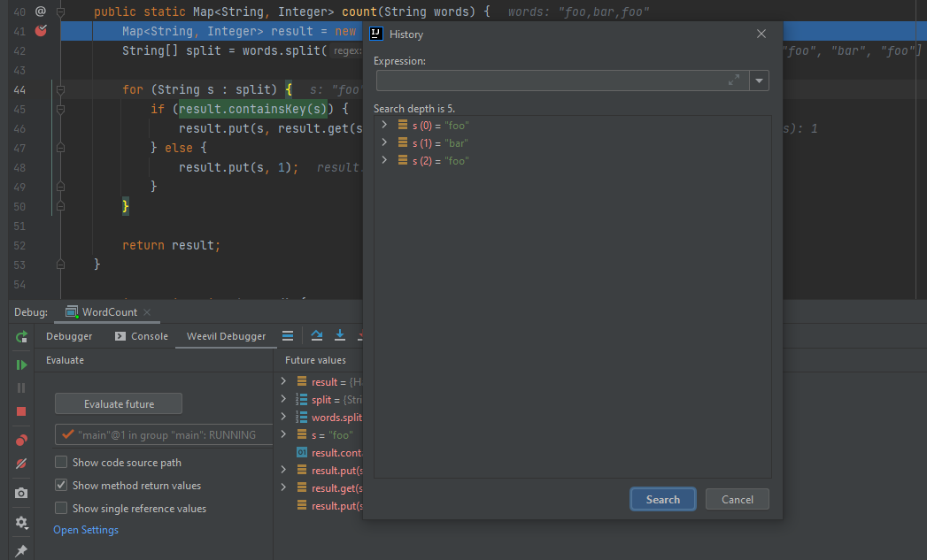The image size is (927, 560).
Task: Stop the debug session
Action: point(21,411)
